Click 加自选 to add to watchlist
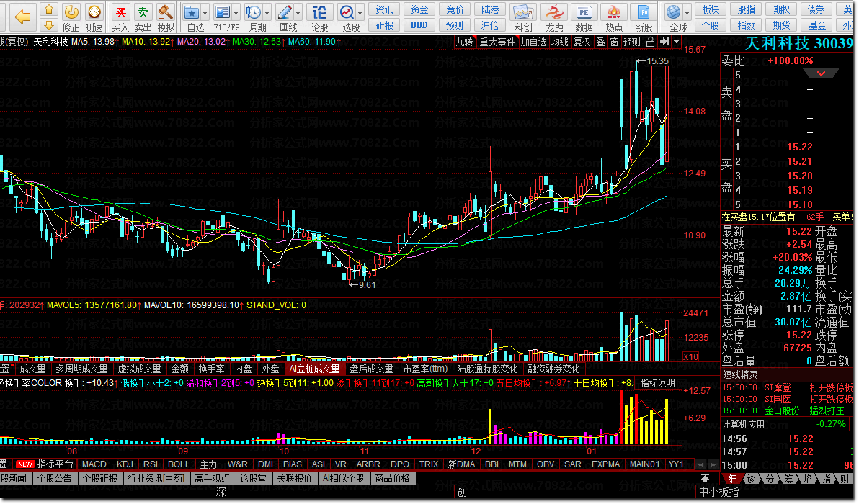The image size is (859, 504). click(x=533, y=42)
